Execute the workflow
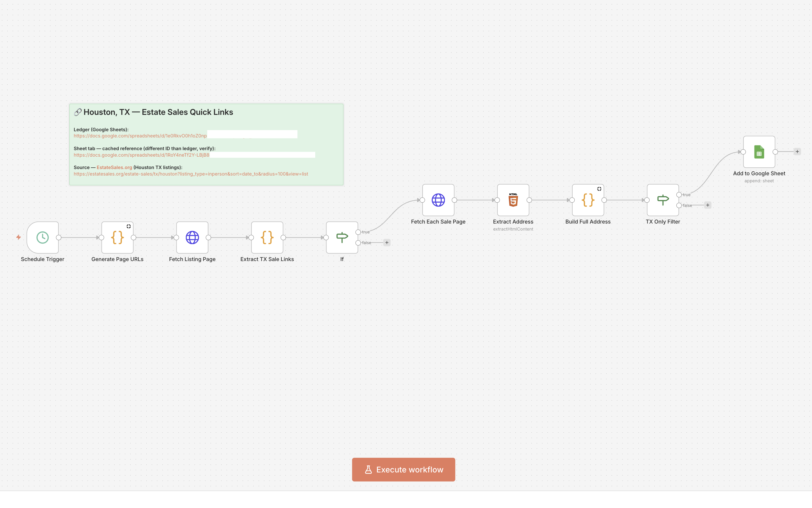 pyautogui.click(x=404, y=469)
